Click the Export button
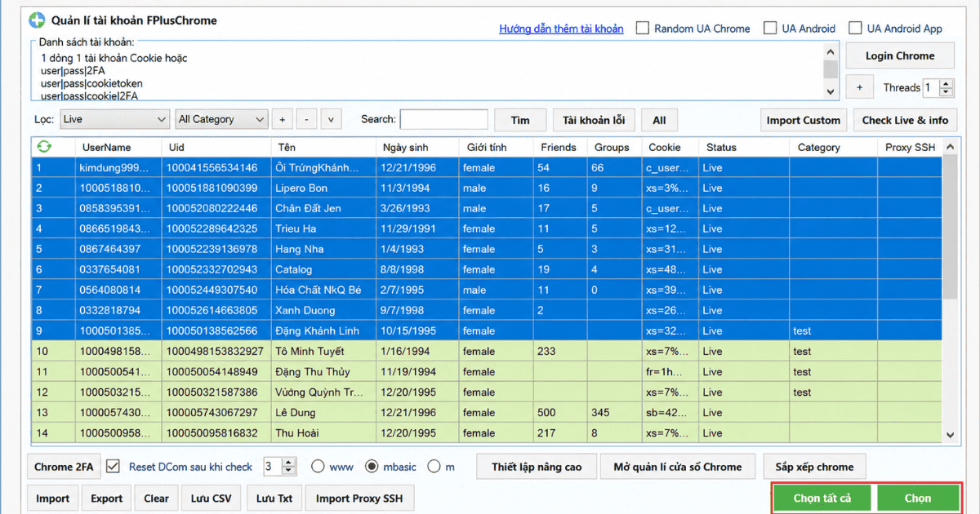This screenshot has height=514, width=980. click(106, 498)
